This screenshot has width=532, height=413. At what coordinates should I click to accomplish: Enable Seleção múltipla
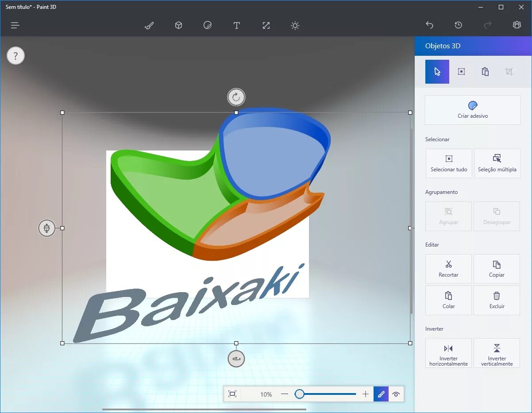click(x=497, y=163)
